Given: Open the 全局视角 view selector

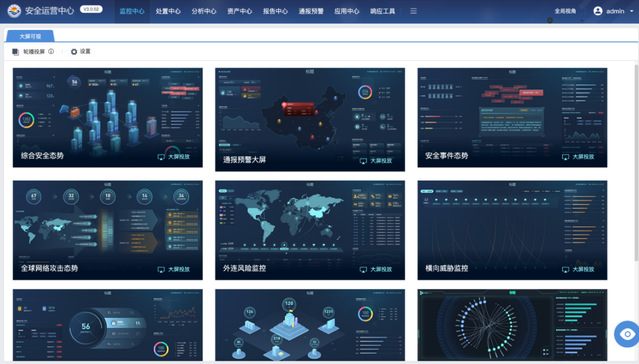Looking at the screenshot, I should tap(565, 11).
